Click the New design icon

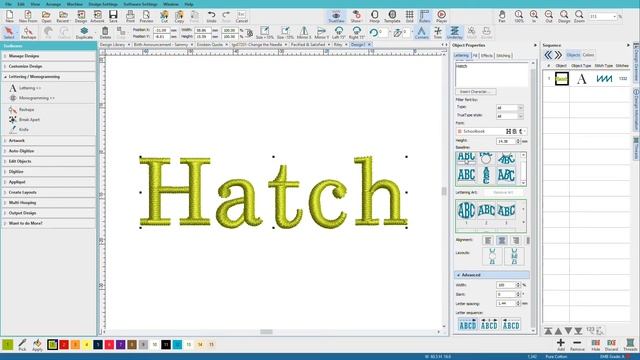9,16
